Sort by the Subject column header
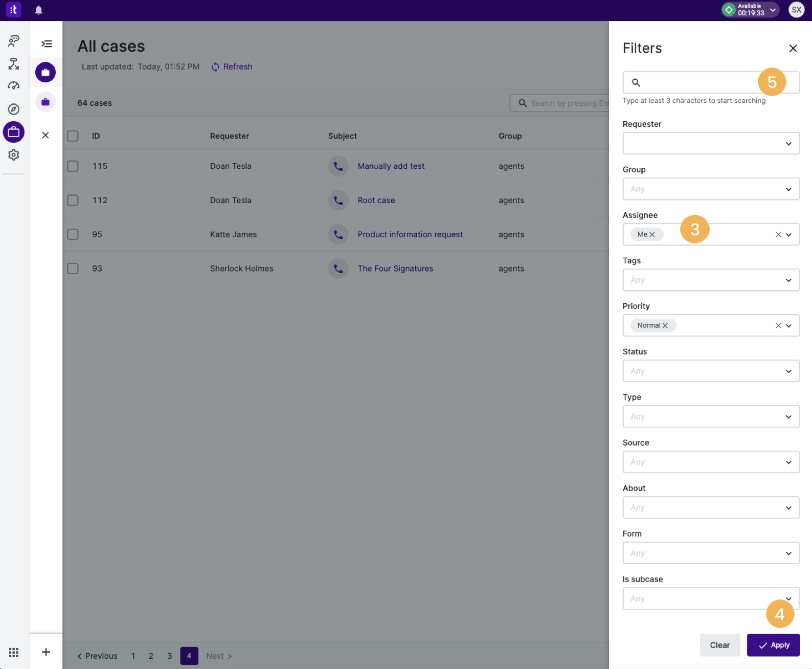812x669 pixels. [343, 136]
